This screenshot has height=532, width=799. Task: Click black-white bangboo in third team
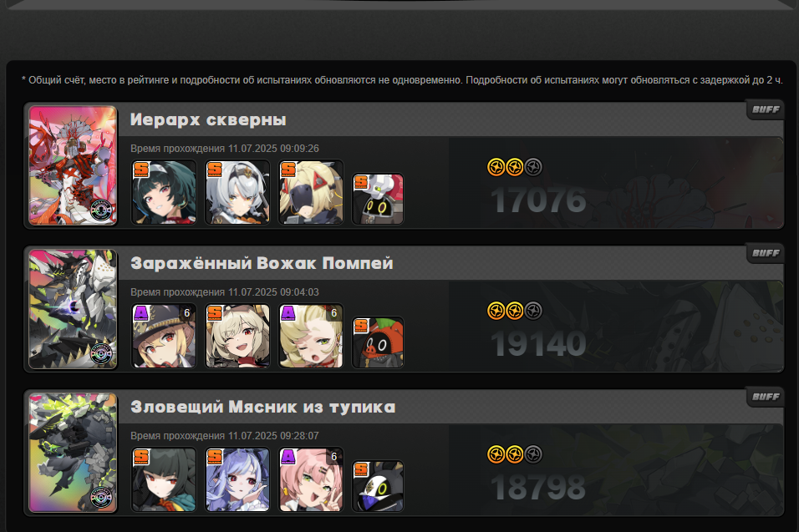point(378,486)
